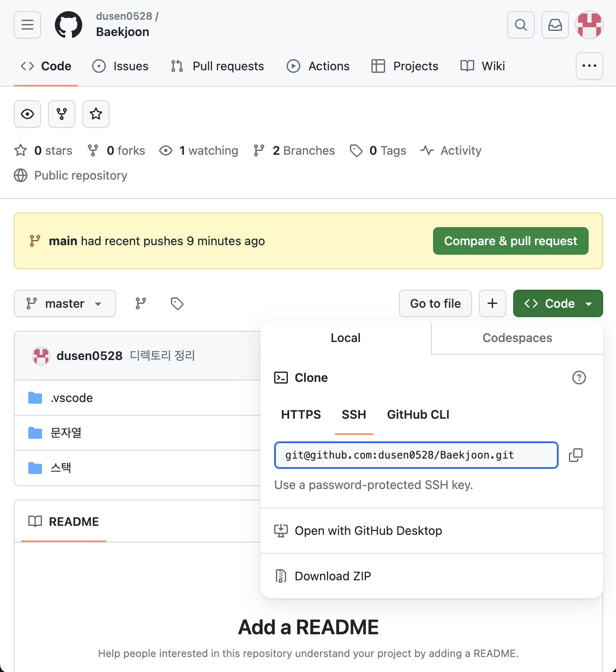Click the dusen0528 owner breadcrumb
This screenshot has height=672, width=616.
pyautogui.click(x=124, y=16)
